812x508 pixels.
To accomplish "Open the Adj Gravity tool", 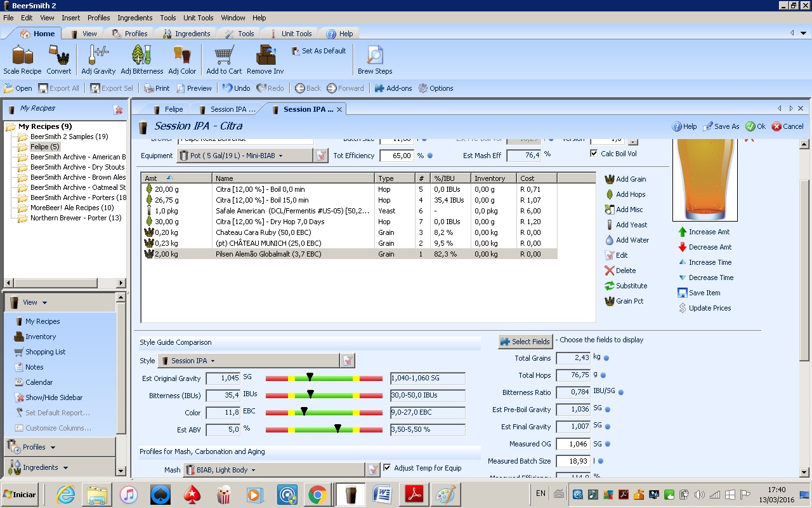I will (x=98, y=60).
